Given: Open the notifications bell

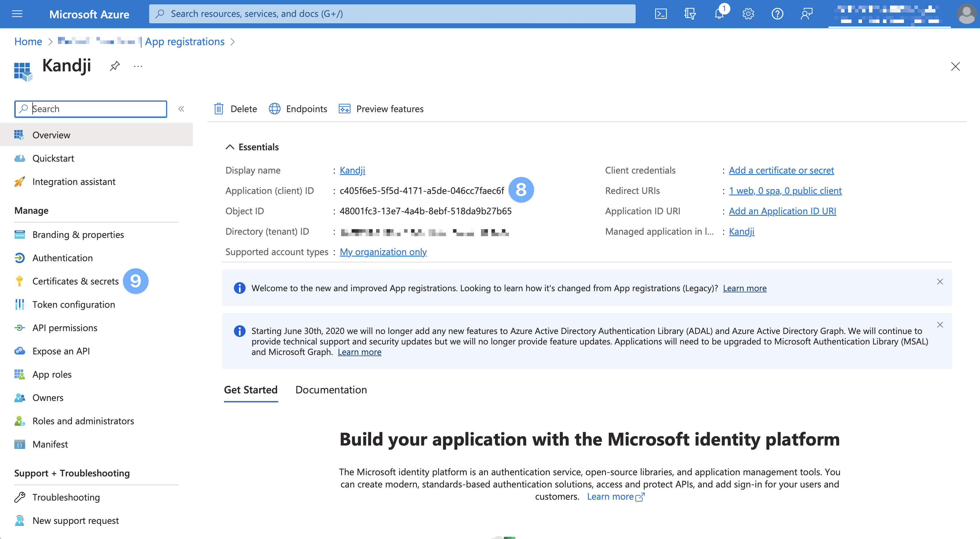Looking at the screenshot, I should (x=719, y=14).
